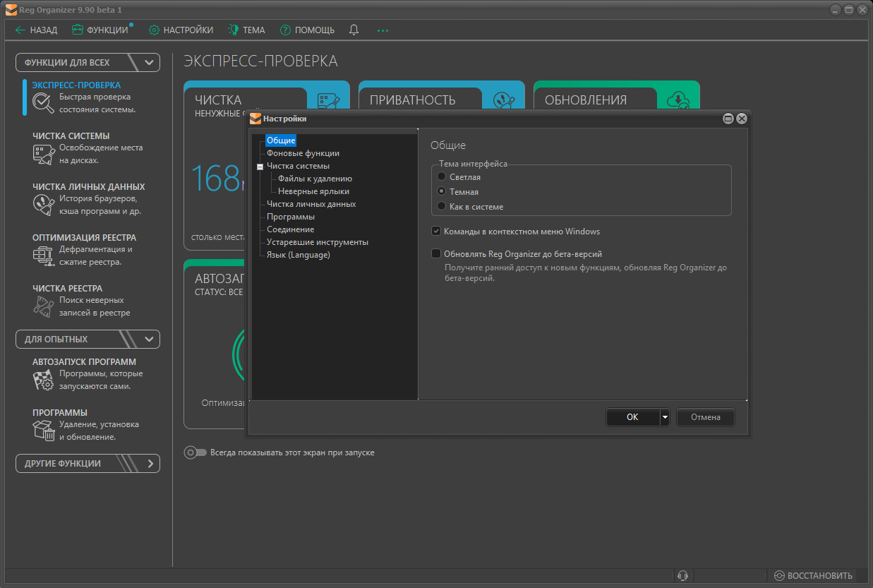This screenshot has width=873, height=588.
Task: Toggle Всегда показывать этот экран при запуске
Action: [195, 452]
